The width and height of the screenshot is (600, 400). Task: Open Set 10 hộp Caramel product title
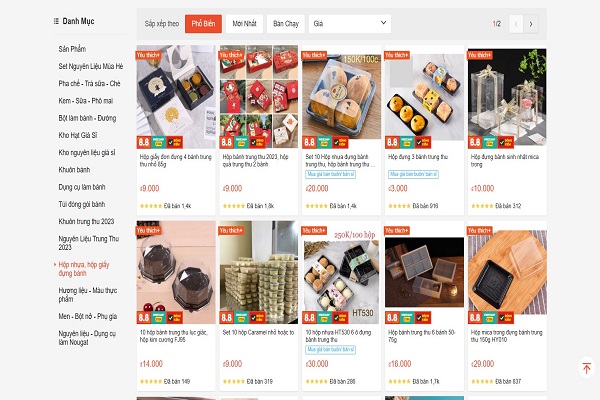[258, 333]
